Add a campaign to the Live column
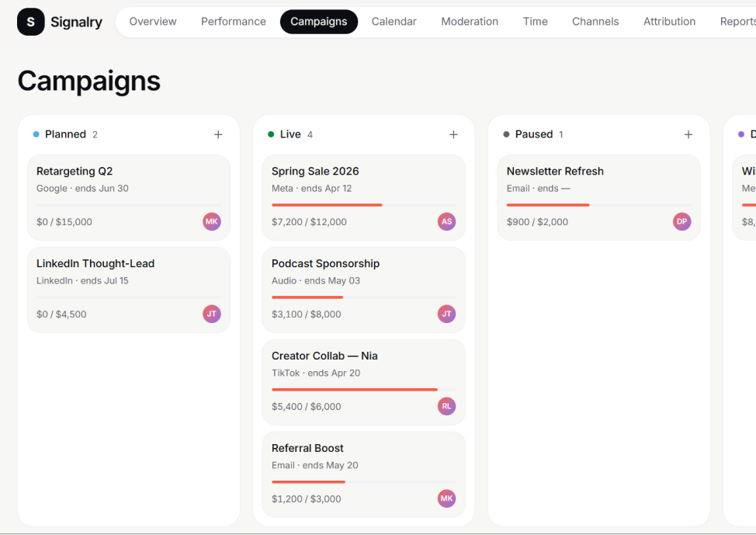 tap(453, 134)
